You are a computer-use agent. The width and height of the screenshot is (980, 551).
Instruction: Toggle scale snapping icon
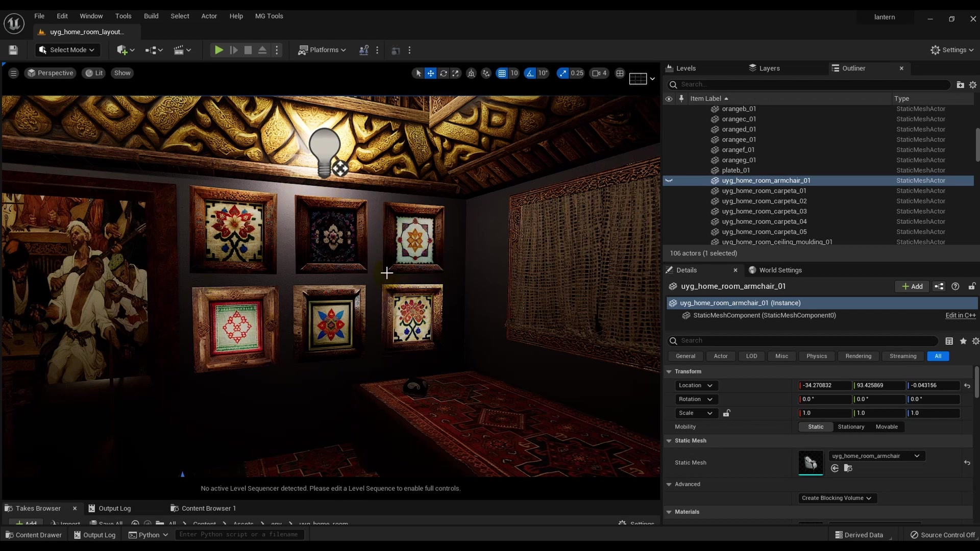(x=562, y=73)
